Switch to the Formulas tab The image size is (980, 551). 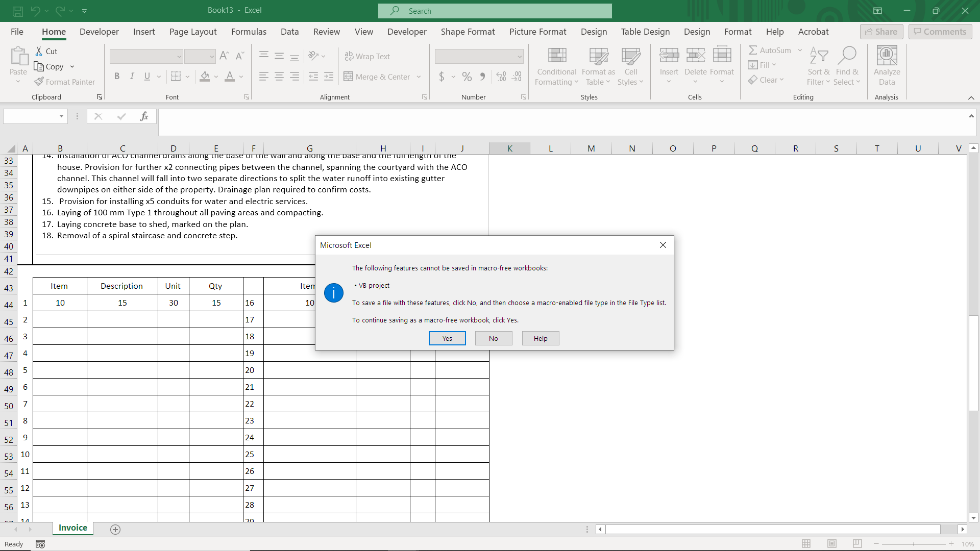[249, 32]
